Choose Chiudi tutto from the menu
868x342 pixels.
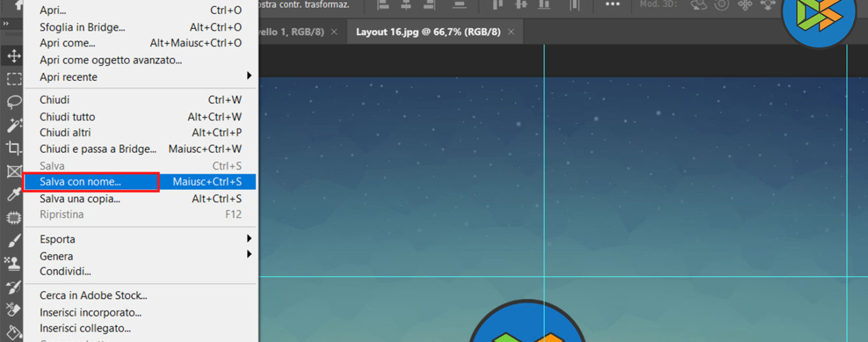[x=67, y=116]
